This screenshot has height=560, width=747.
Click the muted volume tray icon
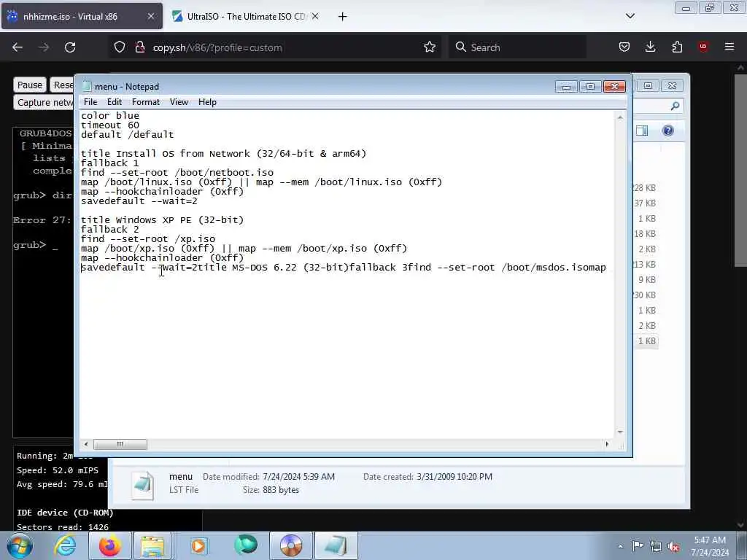[673, 547]
